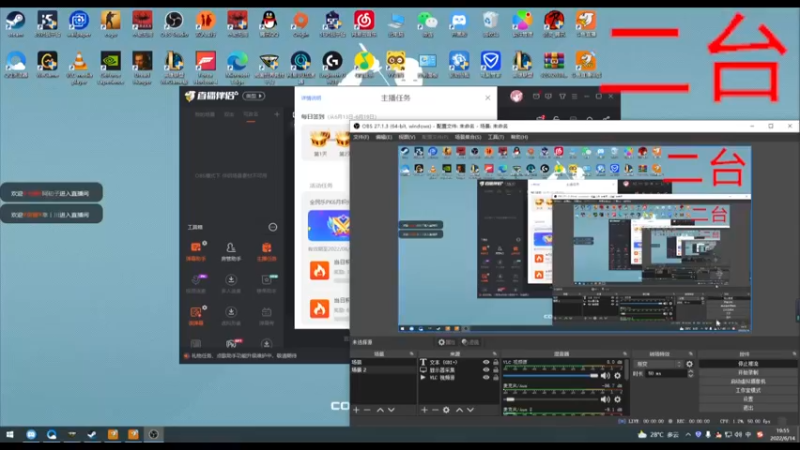Lock the 文本 (GDI+) source
Screen dimensions: 800x450
(x=495, y=362)
